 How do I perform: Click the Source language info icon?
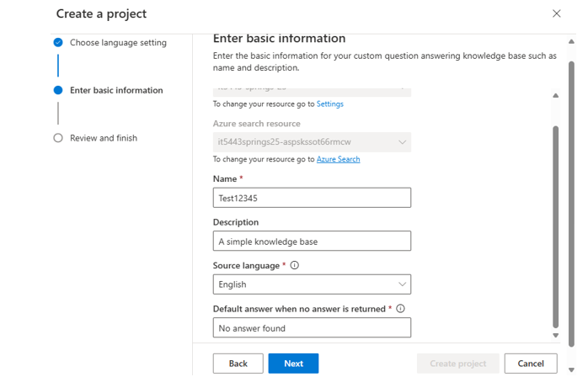tap(294, 265)
